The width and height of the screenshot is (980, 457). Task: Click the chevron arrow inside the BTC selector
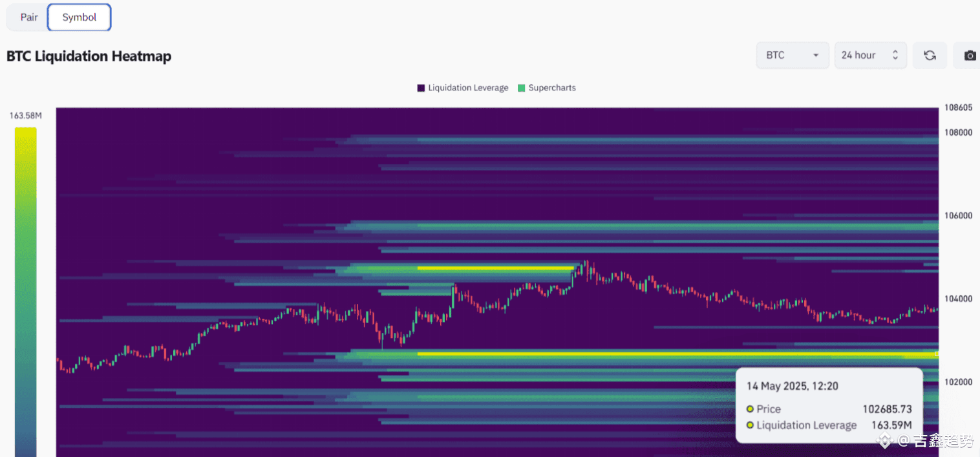(x=815, y=55)
